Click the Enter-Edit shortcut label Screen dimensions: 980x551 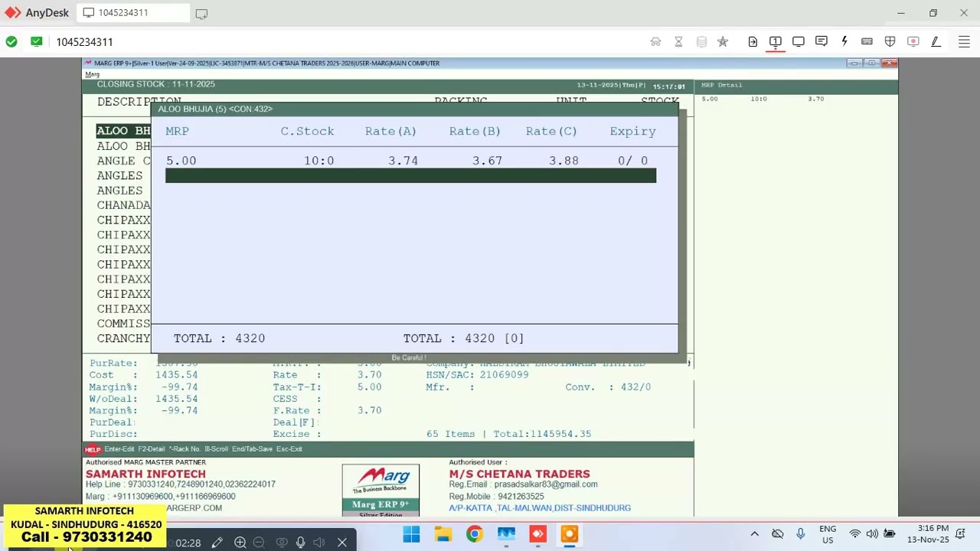click(x=119, y=449)
